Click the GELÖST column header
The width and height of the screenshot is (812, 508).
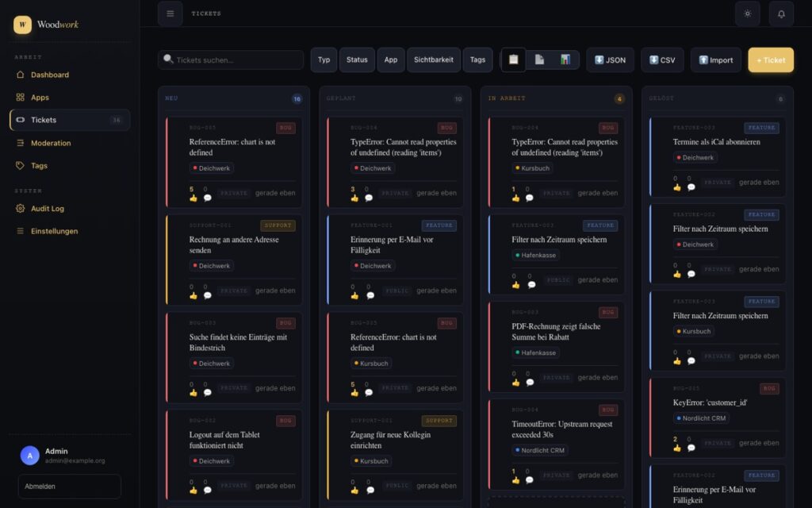click(661, 98)
